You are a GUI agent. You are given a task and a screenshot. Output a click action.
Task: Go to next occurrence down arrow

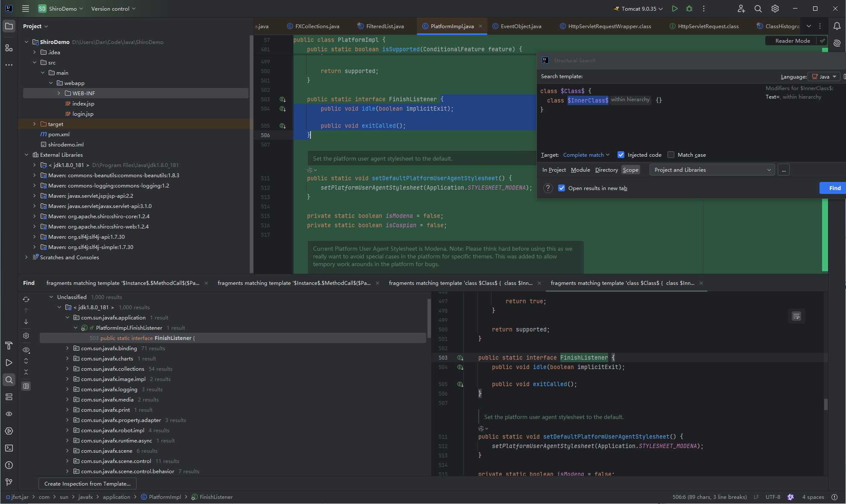[26, 322]
